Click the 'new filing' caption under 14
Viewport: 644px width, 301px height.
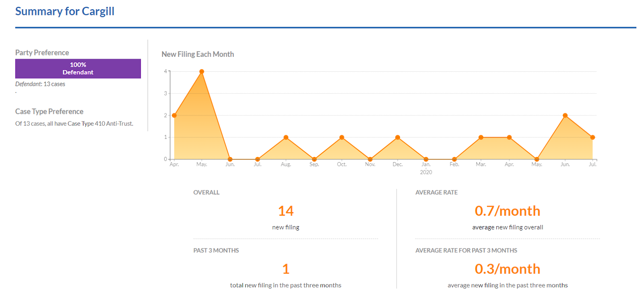point(286,227)
